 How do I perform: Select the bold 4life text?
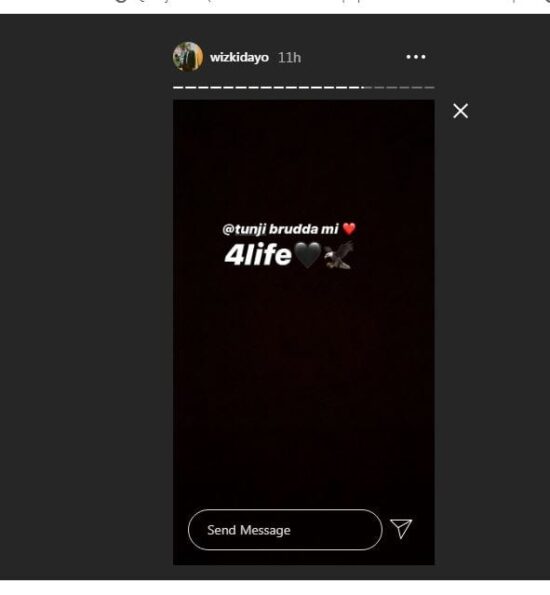(258, 255)
